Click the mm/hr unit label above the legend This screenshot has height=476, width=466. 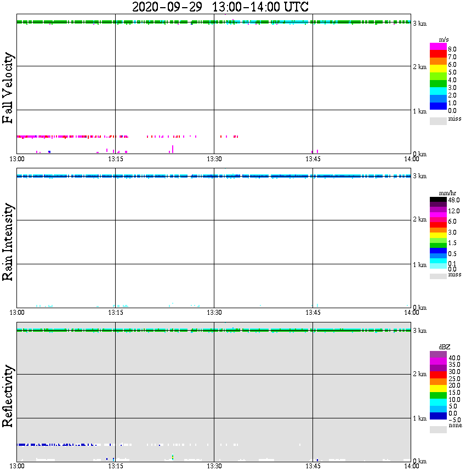click(x=447, y=193)
